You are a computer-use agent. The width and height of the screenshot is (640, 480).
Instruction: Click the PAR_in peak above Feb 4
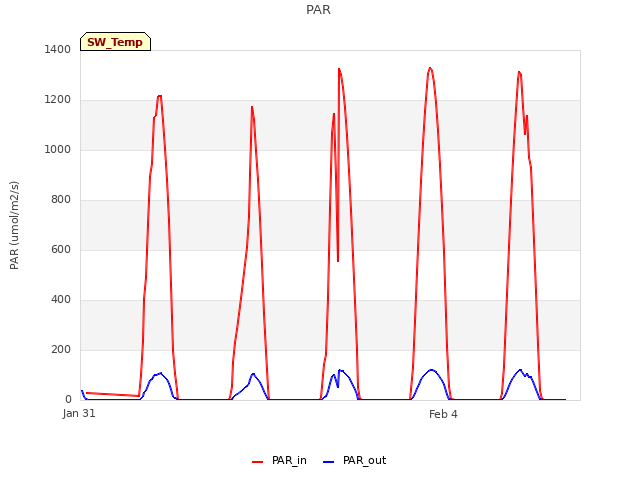tap(430, 68)
